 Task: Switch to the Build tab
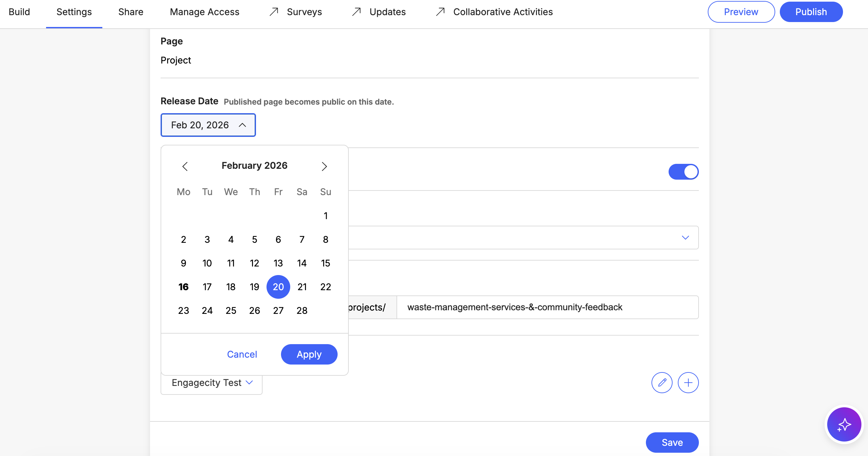point(19,12)
